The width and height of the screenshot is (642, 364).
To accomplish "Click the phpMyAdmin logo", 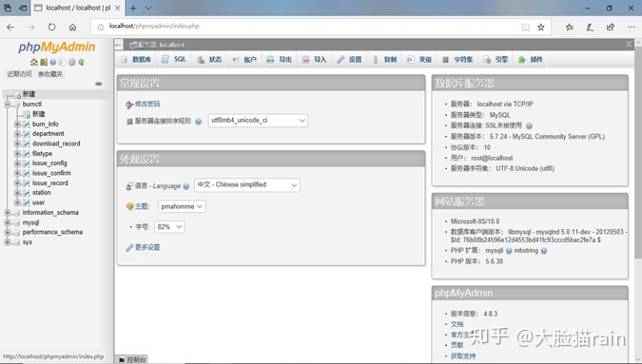I will [56, 47].
